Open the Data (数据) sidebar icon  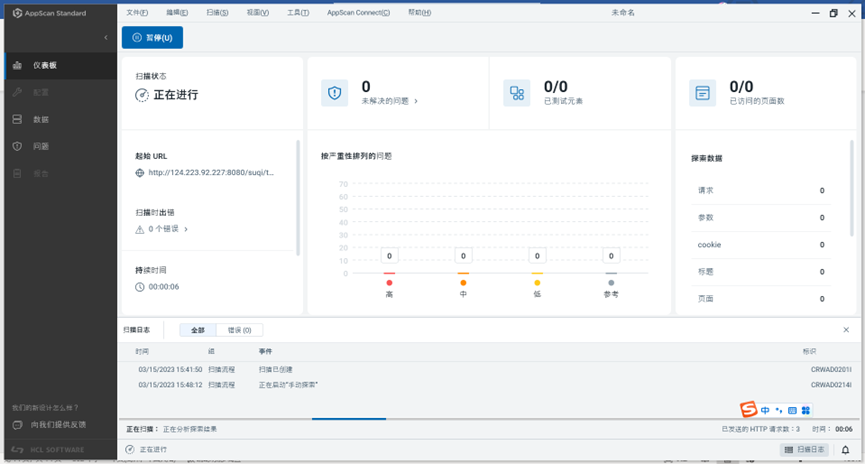click(17, 119)
